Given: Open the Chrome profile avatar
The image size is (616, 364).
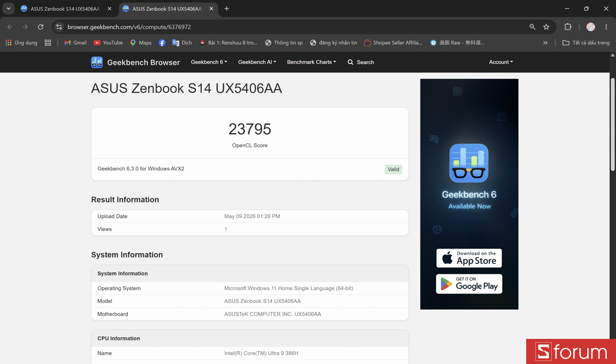Looking at the screenshot, I should (x=591, y=27).
